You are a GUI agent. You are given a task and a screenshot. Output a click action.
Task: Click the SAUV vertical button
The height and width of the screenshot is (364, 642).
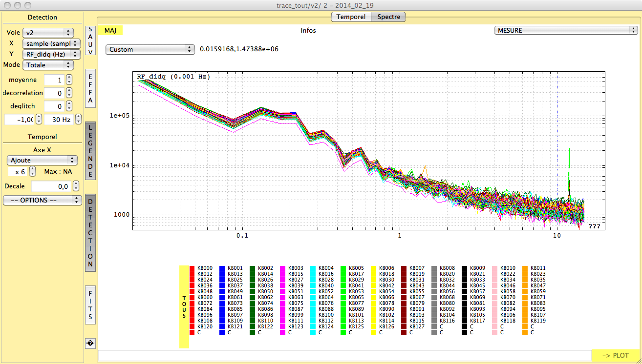(90, 40)
